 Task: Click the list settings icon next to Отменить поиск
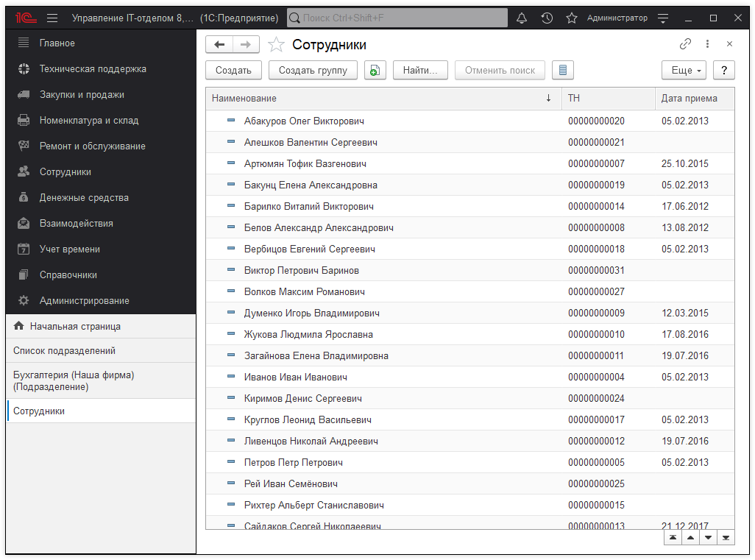(x=563, y=71)
